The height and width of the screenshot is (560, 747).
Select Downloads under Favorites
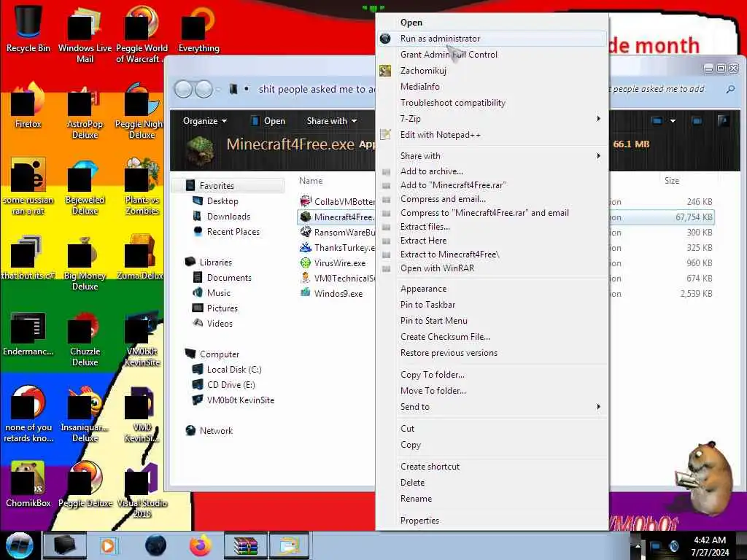coord(228,216)
